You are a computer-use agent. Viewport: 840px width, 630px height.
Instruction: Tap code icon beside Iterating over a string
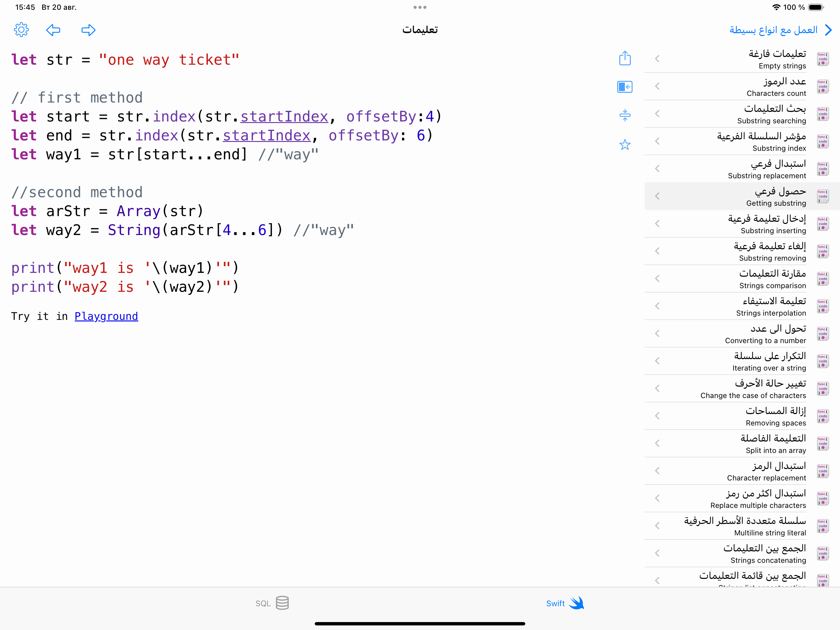coord(823,361)
